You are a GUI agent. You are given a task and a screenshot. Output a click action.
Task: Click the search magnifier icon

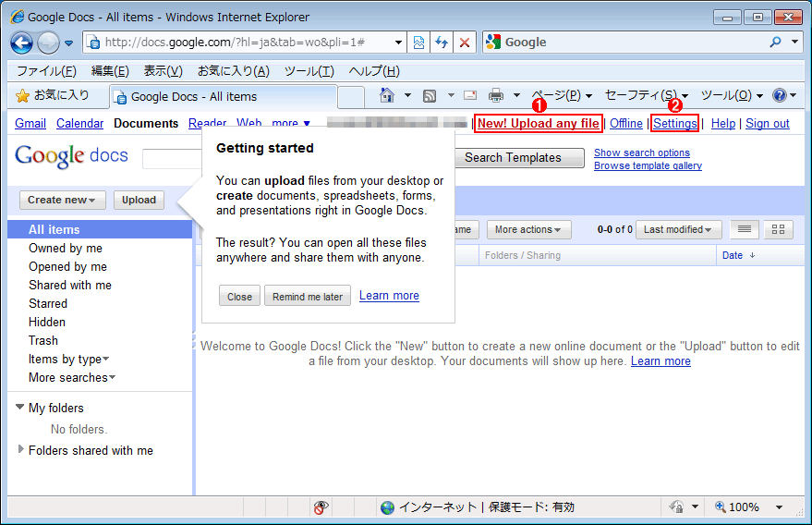click(775, 42)
